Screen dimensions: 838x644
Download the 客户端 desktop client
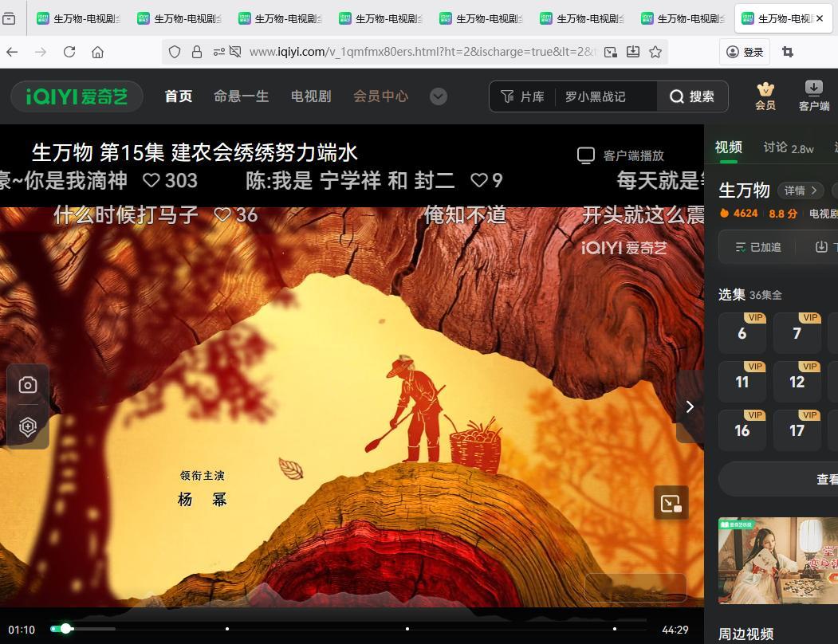pos(814,96)
